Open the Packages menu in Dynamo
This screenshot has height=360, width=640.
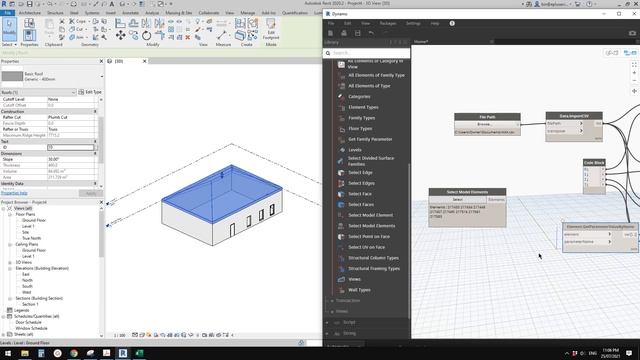(388, 23)
